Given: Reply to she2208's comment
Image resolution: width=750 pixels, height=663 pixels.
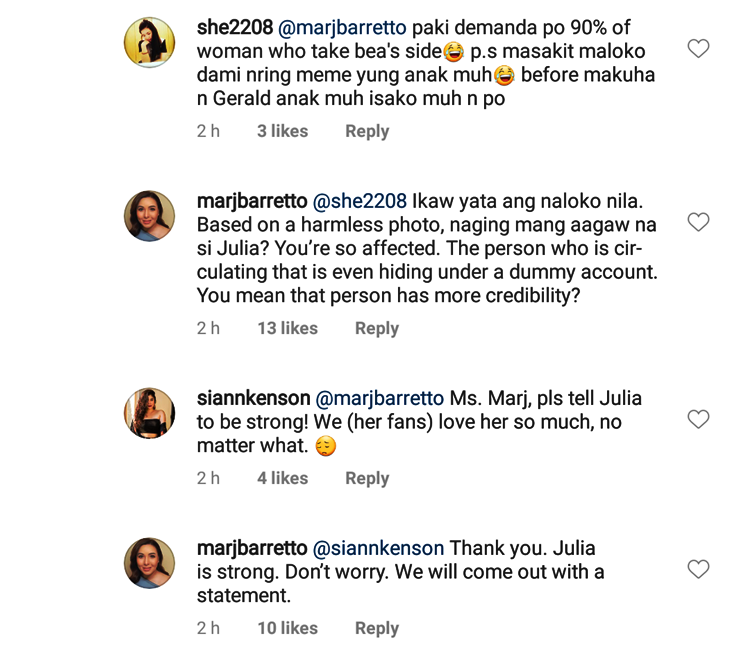Looking at the screenshot, I should tap(367, 131).
